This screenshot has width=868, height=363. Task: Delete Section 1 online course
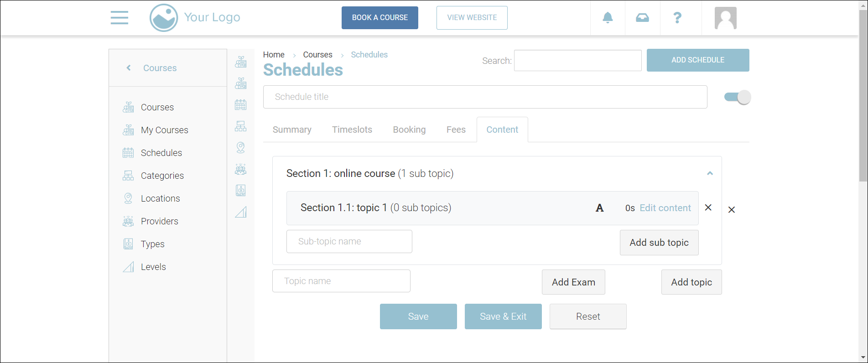pyautogui.click(x=732, y=210)
